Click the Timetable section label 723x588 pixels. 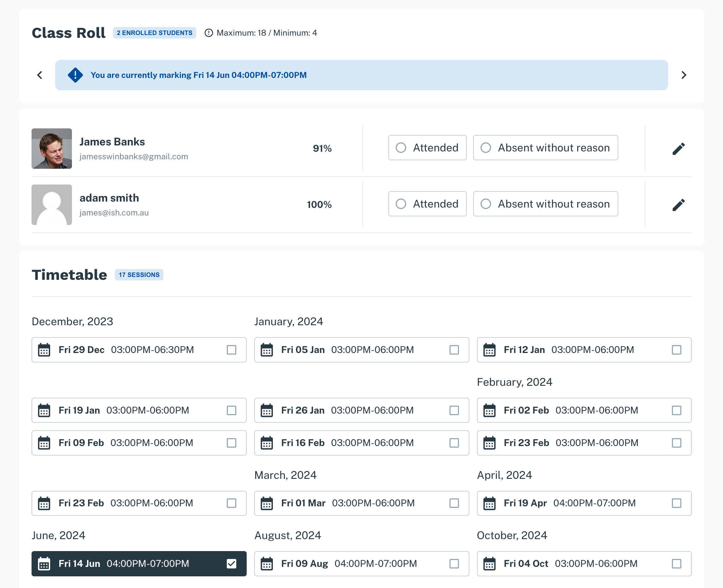pos(68,275)
